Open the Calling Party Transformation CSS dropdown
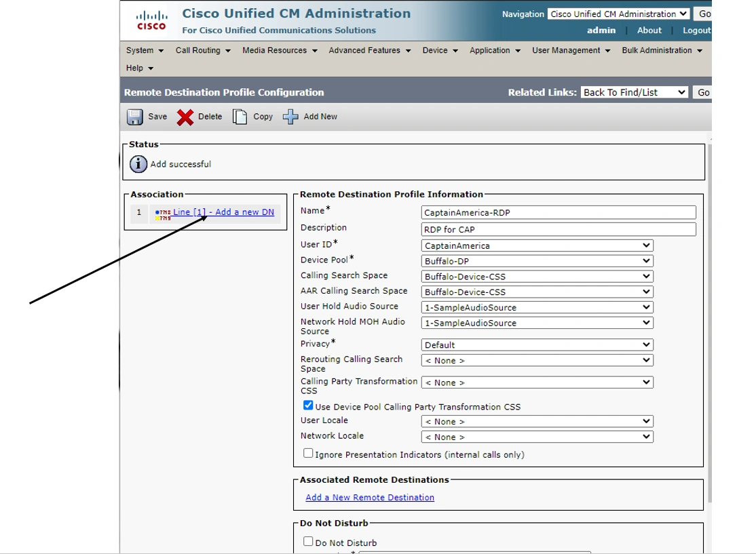This screenshot has height=554, width=756. click(x=537, y=382)
